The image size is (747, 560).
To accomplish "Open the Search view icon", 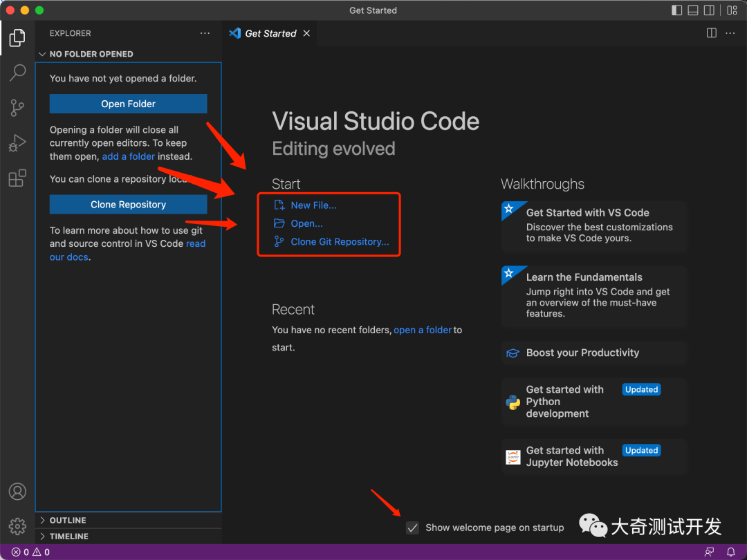I will click(17, 73).
